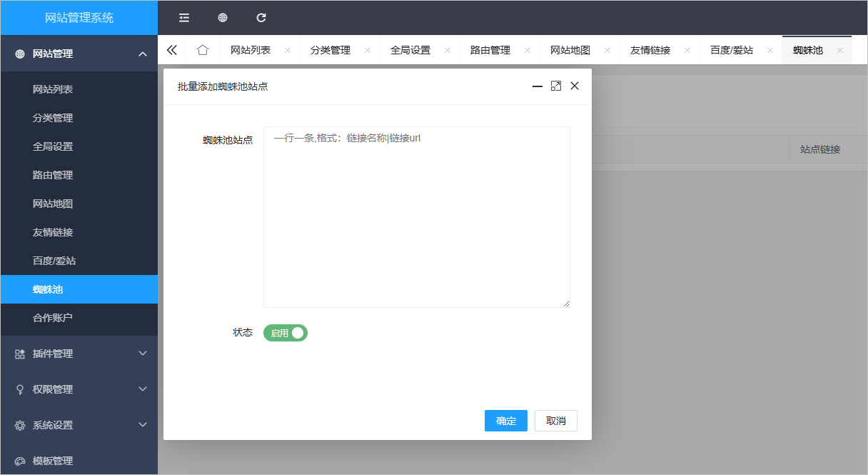Minimize the 批量添加蜘蛛池站点 dialog

click(538, 86)
